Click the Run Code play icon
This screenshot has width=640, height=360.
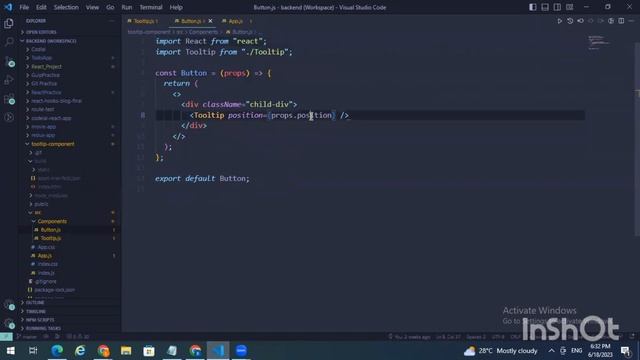(560, 21)
